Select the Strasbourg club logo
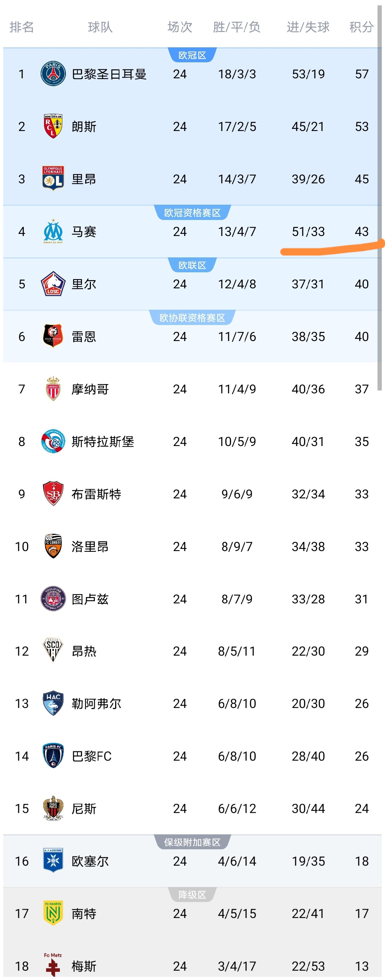Screen dimensions: 385x980 tap(53, 441)
